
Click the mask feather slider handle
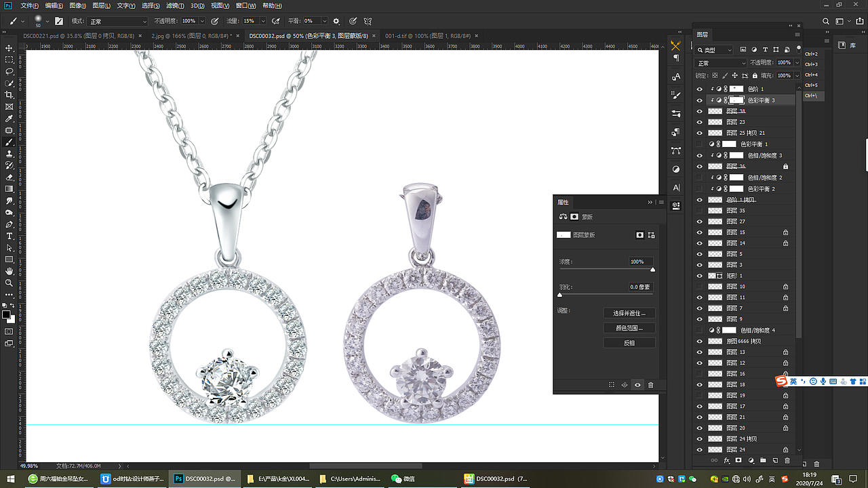click(x=559, y=295)
